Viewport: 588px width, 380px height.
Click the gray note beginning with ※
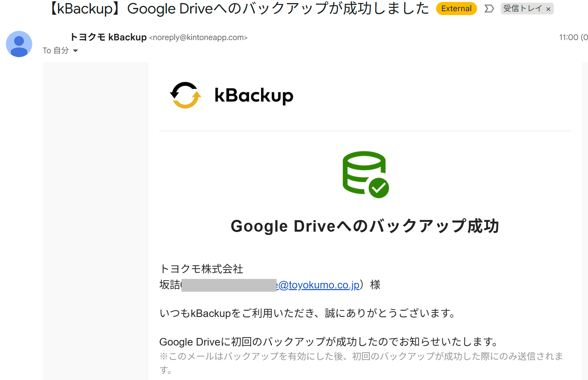pos(361,356)
